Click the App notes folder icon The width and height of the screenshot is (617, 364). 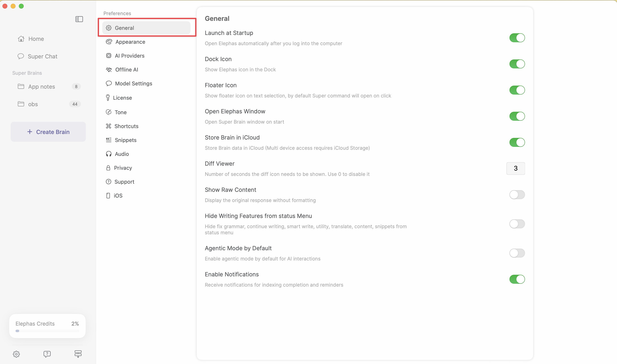[x=21, y=86]
